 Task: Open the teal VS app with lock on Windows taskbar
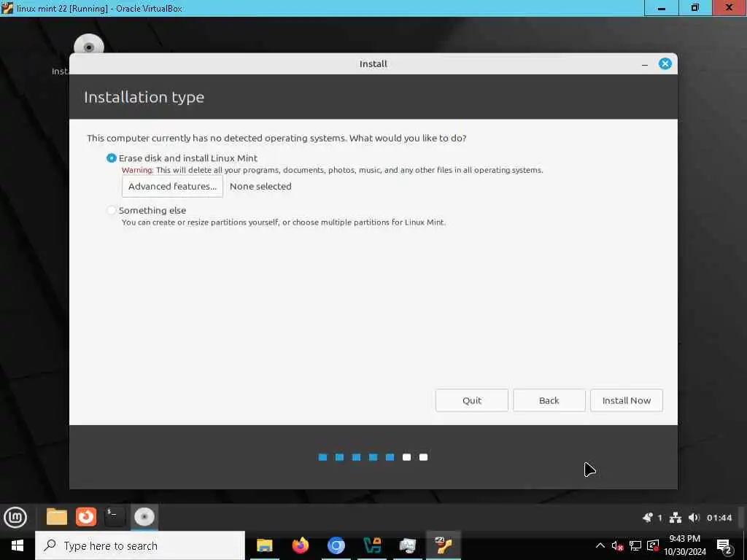tap(372, 545)
